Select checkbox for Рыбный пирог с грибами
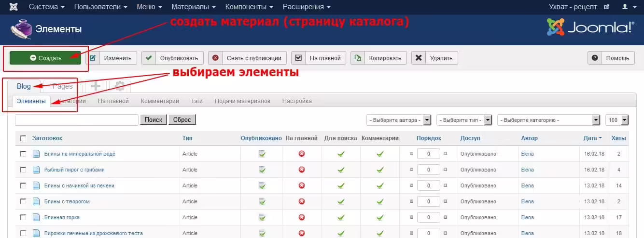This screenshot has height=238, width=644. click(23, 170)
